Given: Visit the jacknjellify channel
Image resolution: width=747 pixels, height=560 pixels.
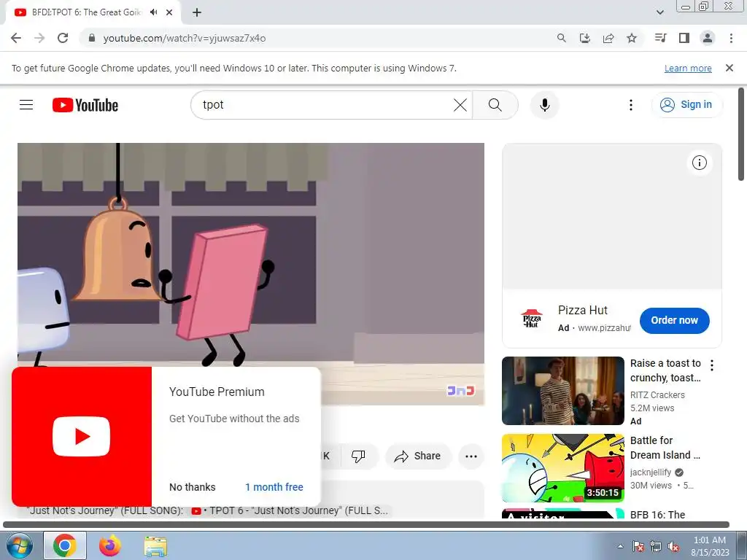Looking at the screenshot, I should [650, 472].
